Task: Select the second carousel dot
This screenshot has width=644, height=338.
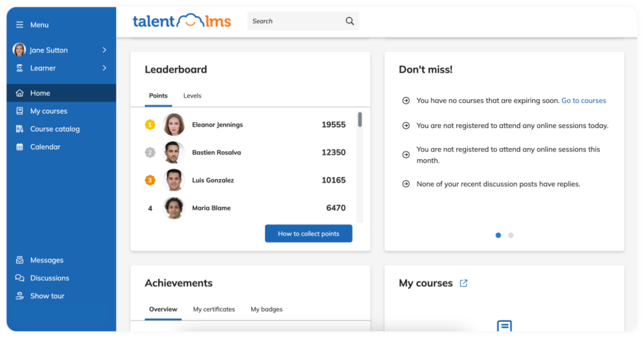Action: click(x=510, y=235)
